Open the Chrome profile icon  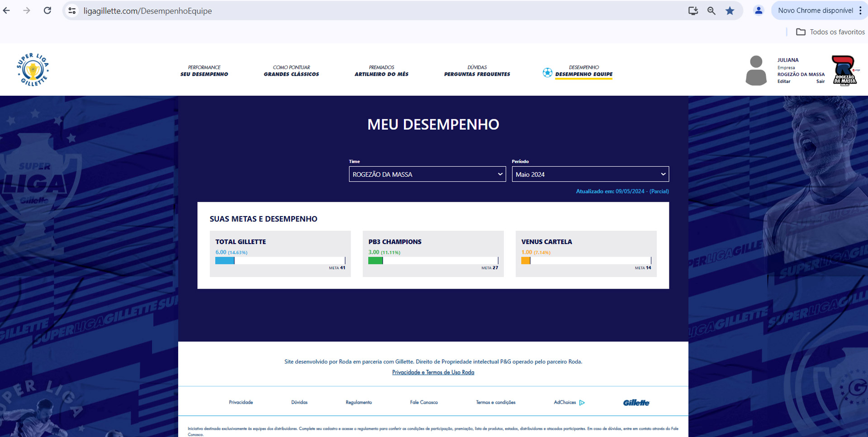pyautogui.click(x=759, y=11)
